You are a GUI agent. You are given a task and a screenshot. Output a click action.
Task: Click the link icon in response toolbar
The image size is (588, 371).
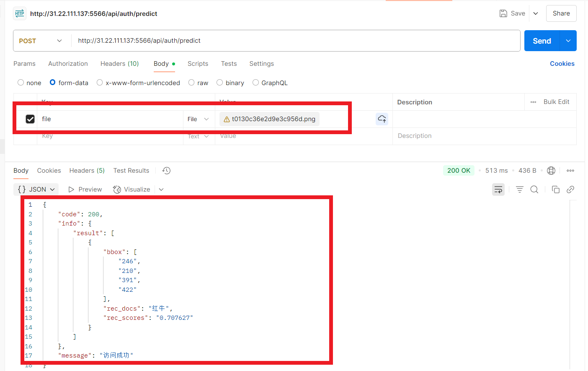[x=570, y=189]
